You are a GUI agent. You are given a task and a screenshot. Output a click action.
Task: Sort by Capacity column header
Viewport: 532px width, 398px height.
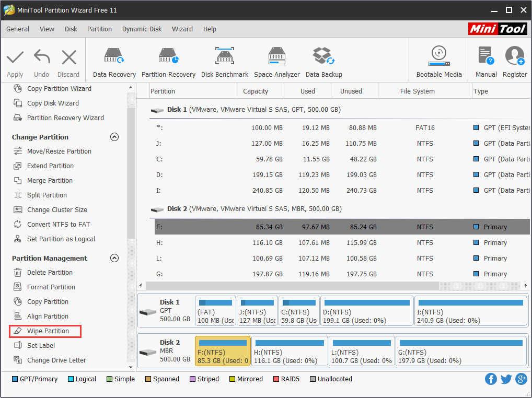pos(260,91)
